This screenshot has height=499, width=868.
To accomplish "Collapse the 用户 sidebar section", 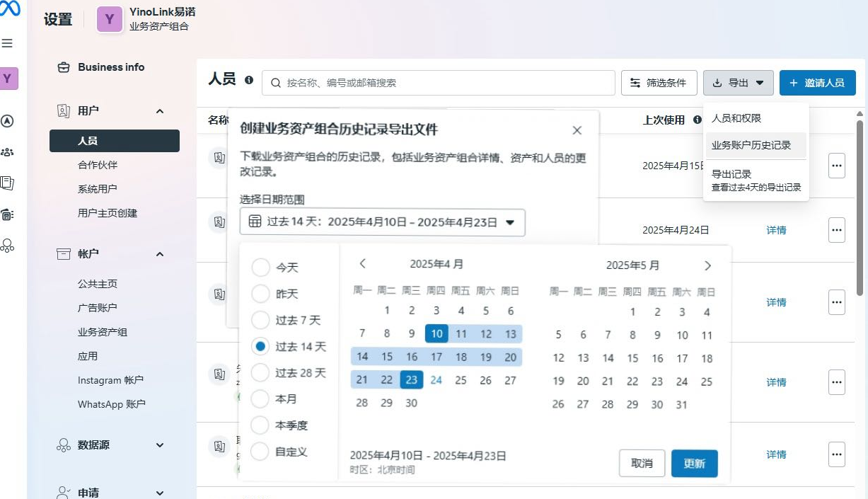I will tap(160, 111).
